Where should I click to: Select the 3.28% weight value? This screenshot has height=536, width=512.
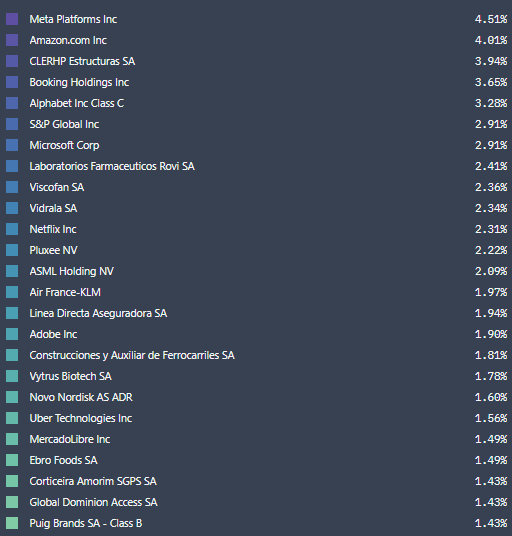491,103
